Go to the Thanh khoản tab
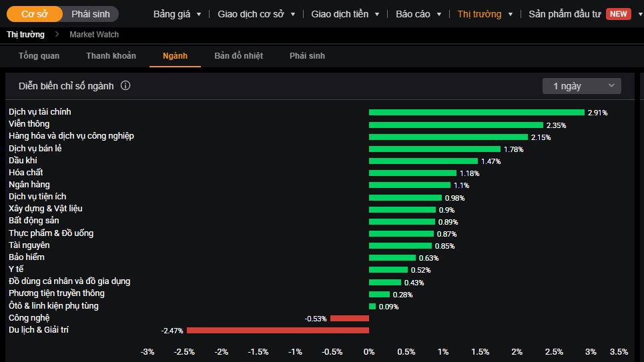Image resolution: width=644 pixels, height=362 pixels. (x=111, y=56)
